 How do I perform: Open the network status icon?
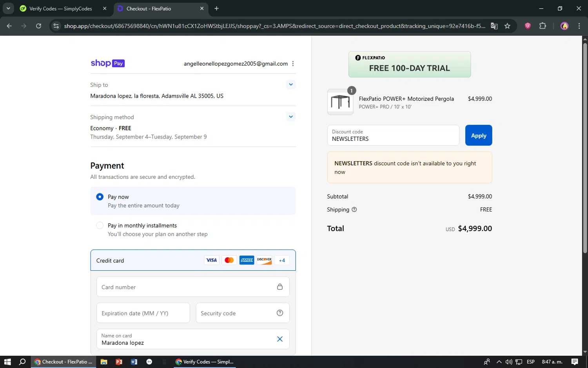click(519, 362)
